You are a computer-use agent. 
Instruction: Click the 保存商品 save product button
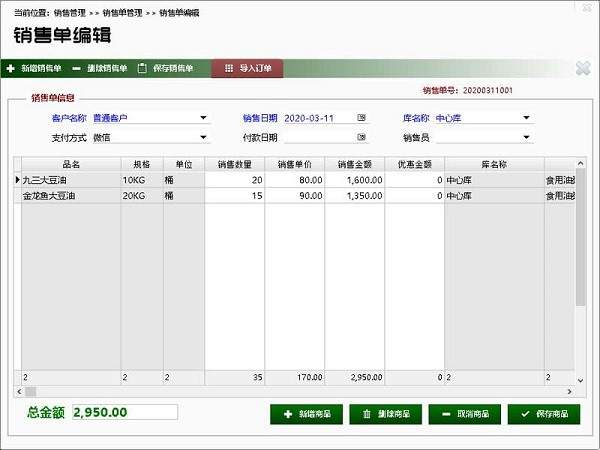coord(544,414)
